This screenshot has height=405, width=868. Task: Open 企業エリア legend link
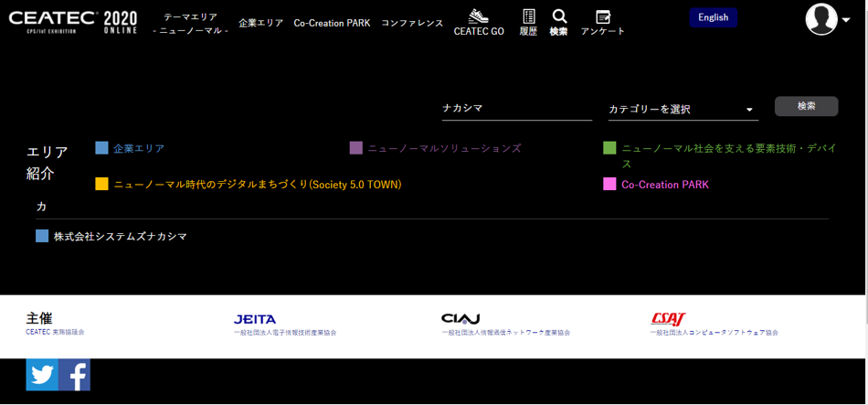(139, 148)
